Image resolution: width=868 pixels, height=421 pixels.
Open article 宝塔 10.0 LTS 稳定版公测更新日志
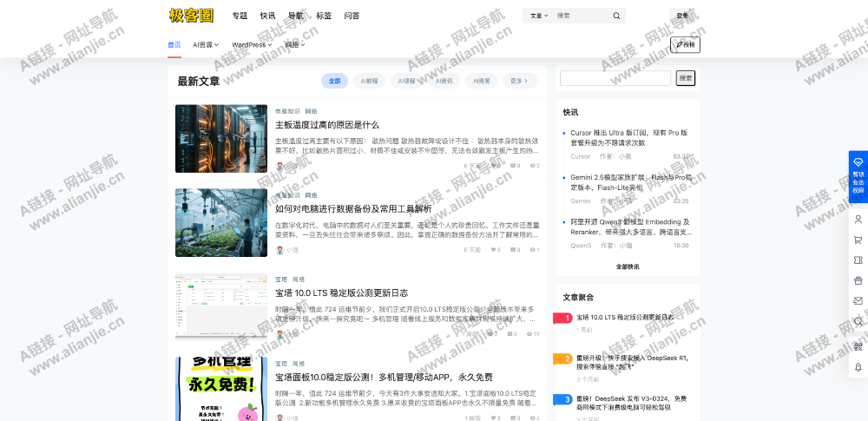point(341,293)
